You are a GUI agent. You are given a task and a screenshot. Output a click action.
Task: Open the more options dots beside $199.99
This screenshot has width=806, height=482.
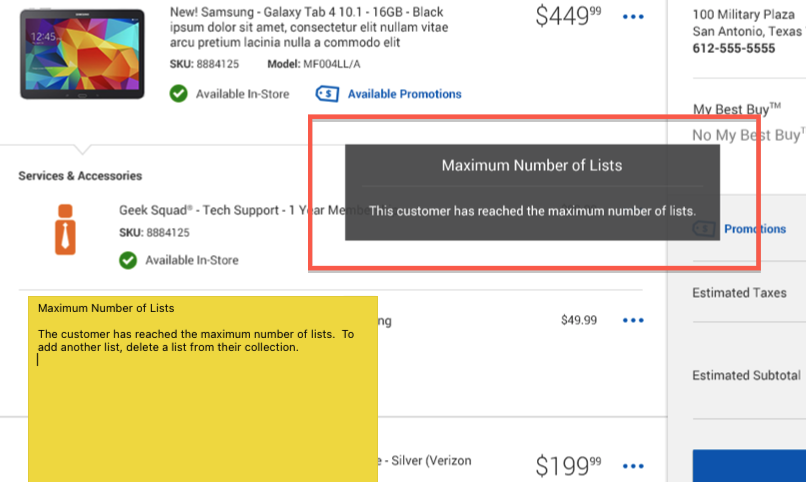pos(633,466)
